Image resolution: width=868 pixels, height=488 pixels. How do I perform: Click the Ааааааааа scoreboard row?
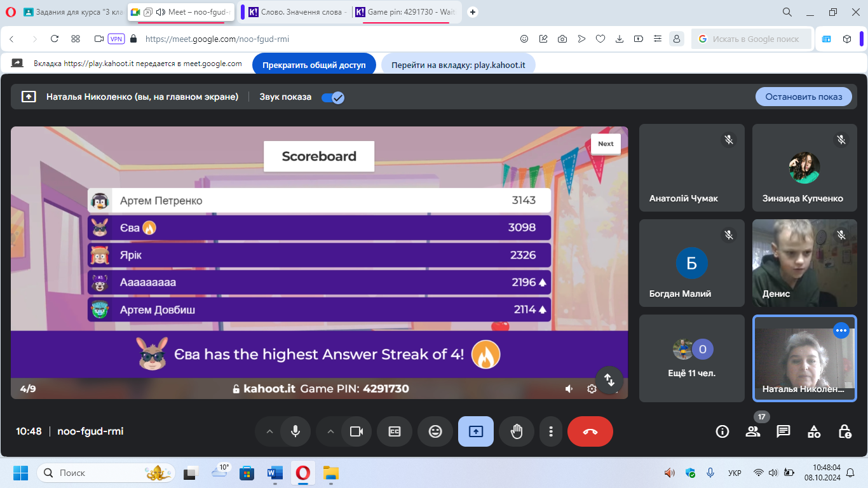click(319, 282)
